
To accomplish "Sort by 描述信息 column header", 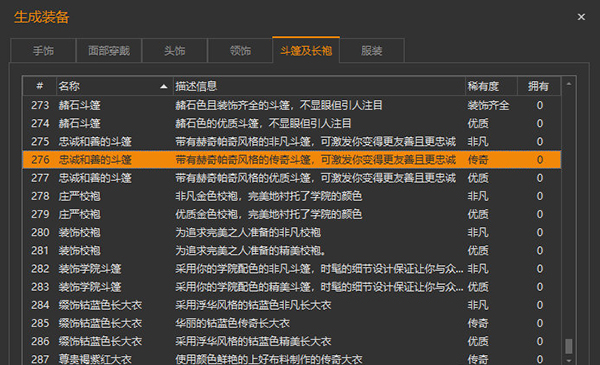I will pos(319,86).
